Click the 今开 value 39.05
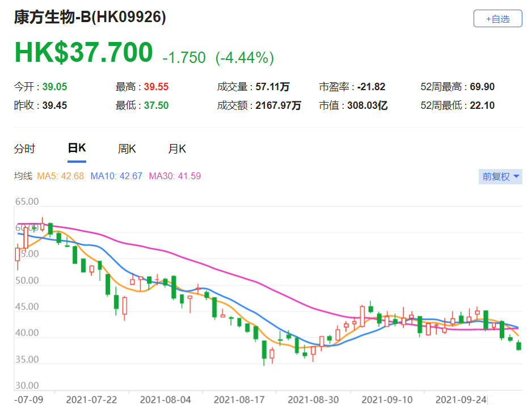Image resolution: width=532 pixels, height=410 pixels. click(54, 86)
